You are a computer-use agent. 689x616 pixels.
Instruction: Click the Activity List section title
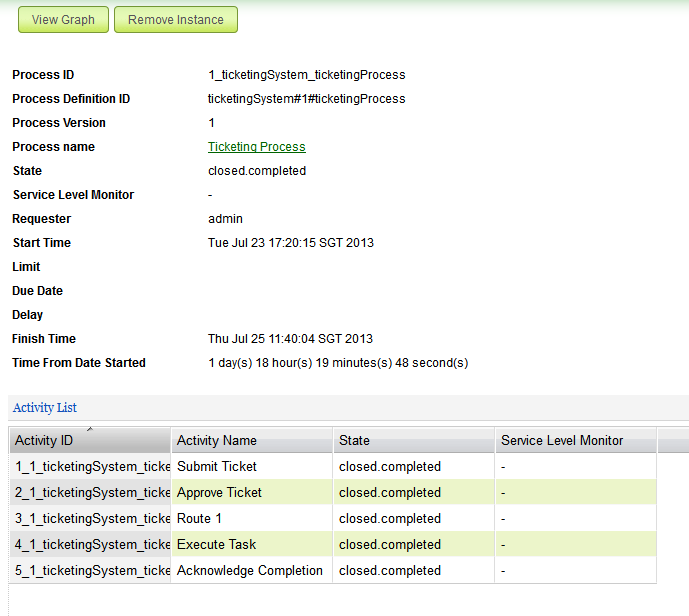[45, 408]
